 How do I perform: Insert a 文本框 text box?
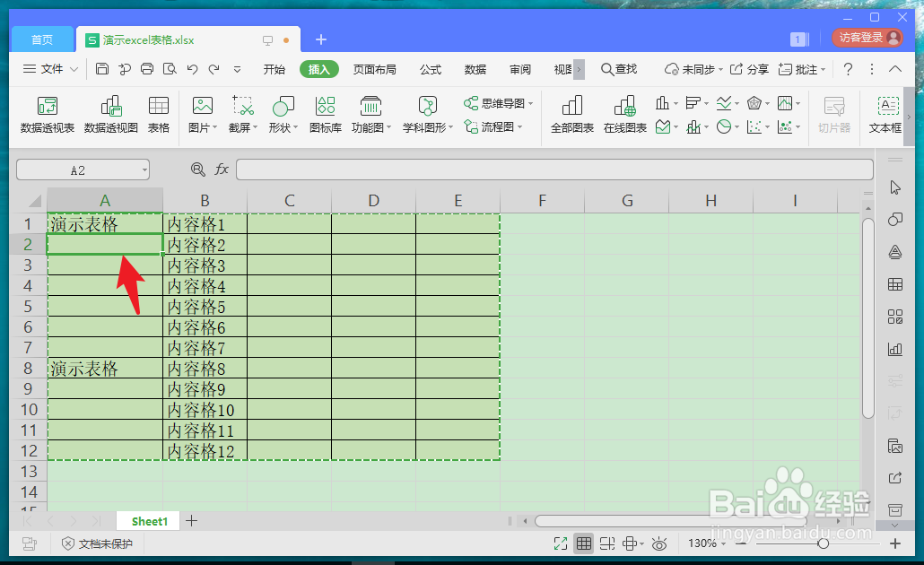(886, 115)
